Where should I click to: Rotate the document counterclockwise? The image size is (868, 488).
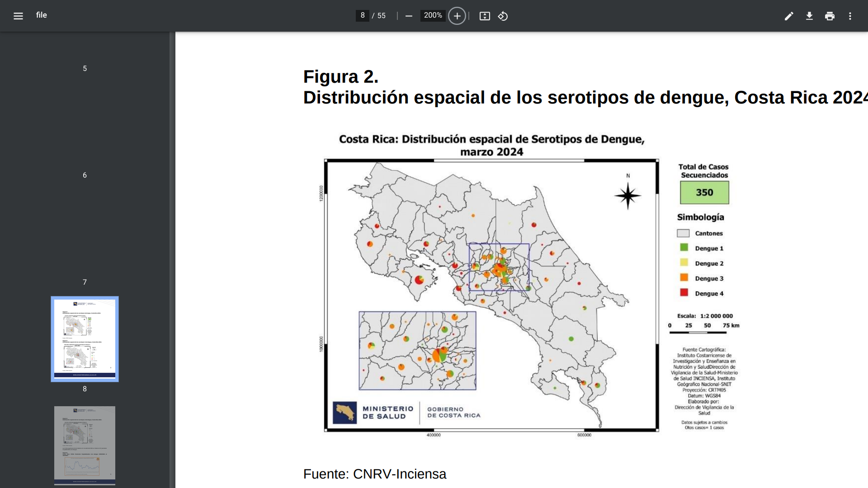coord(503,16)
